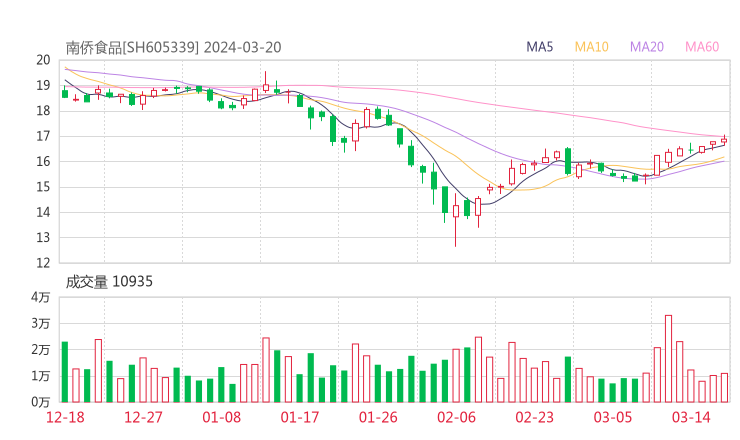Click the tallest volume bar above 3万

pos(668,359)
